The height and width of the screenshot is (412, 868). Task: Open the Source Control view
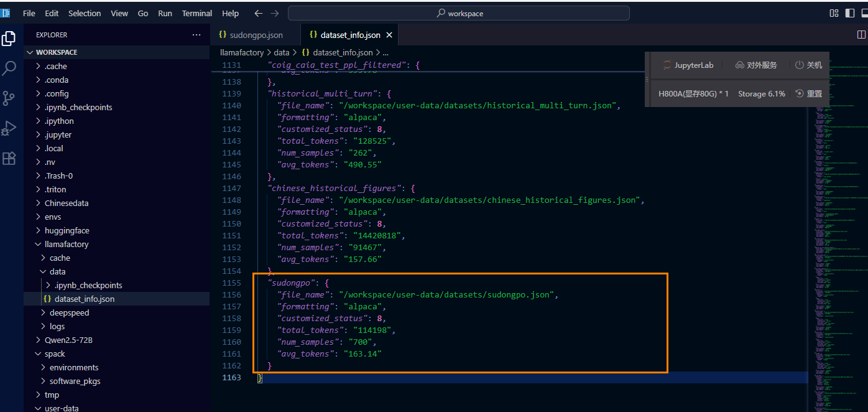[x=9, y=98]
